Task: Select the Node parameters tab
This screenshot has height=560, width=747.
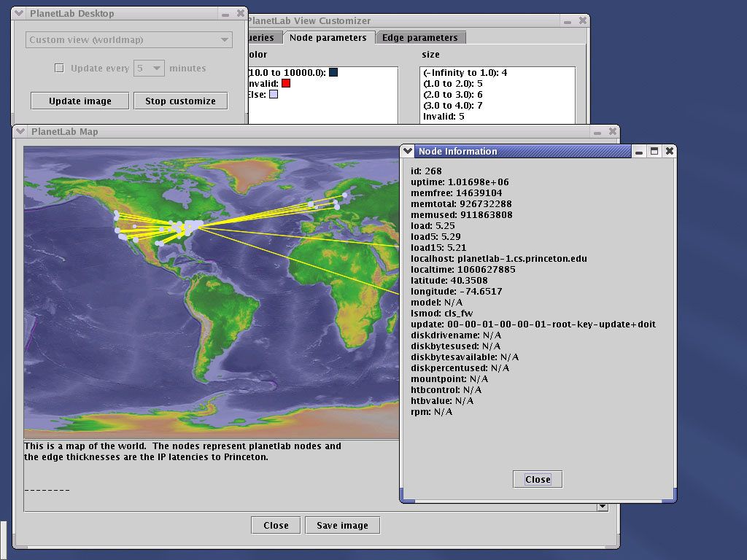Action: (328, 38)
